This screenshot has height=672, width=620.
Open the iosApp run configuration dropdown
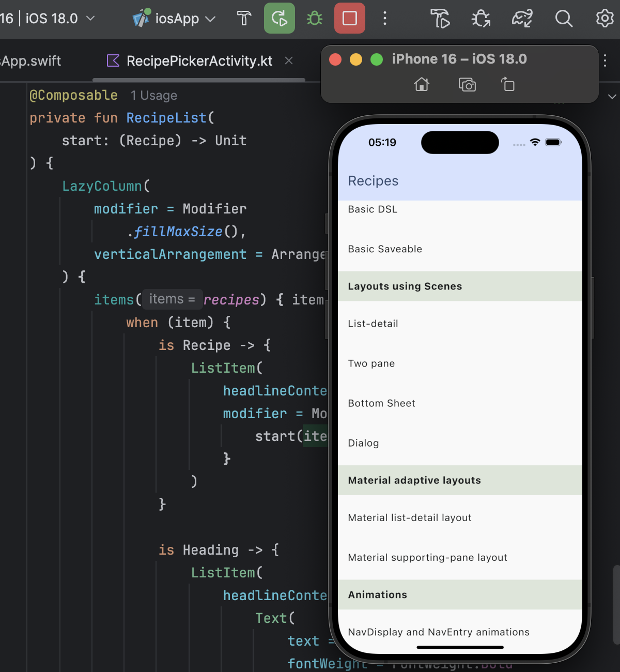pos(175,19)
